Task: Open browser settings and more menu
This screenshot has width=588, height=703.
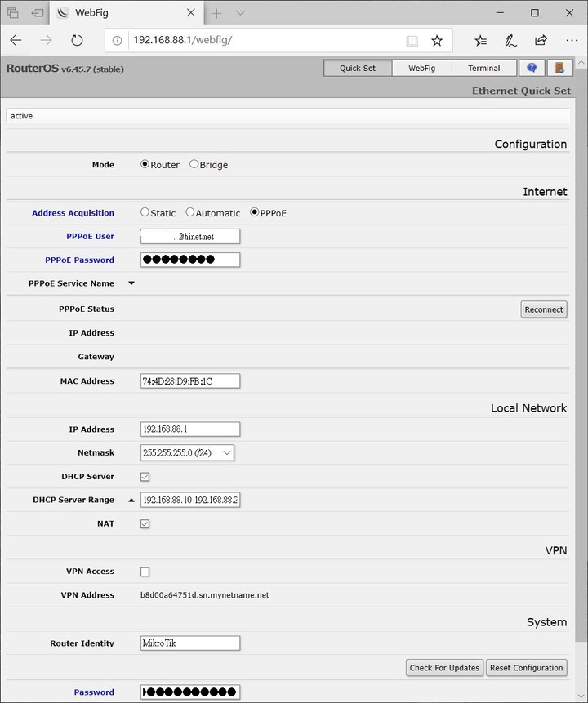Action: click(572, 40)
